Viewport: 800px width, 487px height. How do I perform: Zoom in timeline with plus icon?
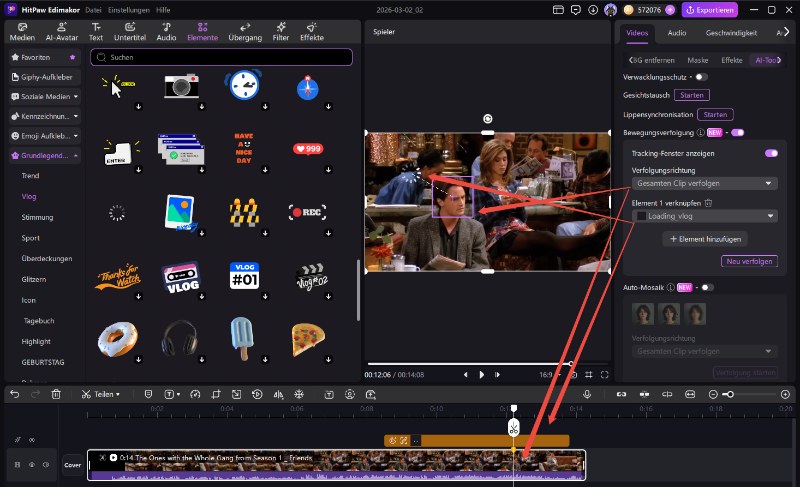[785, 394]
